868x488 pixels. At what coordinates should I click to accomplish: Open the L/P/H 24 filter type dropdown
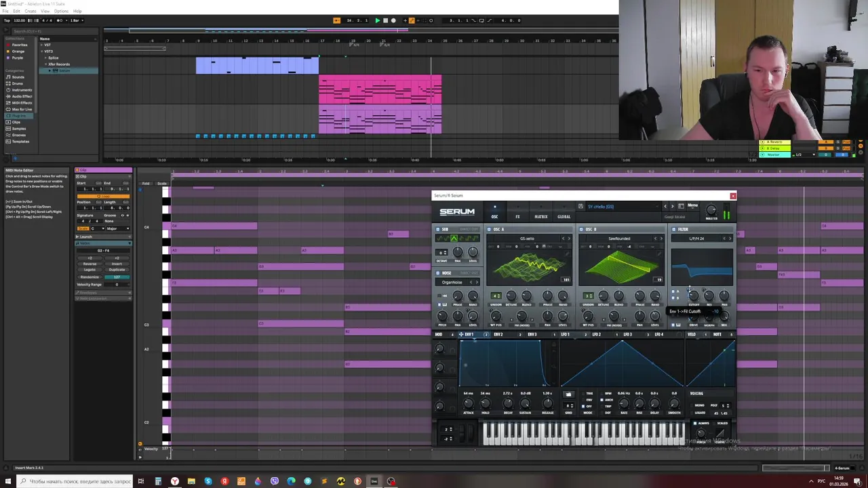pyautogui.click(x=697, y=239)
